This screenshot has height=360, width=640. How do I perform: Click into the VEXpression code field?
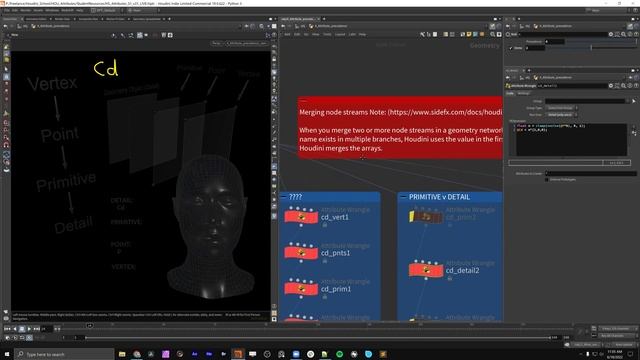[571, 140]
